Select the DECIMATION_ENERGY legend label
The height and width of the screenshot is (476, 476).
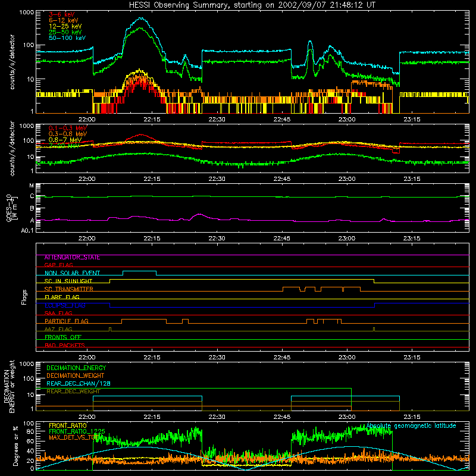(x=76, y=368)
